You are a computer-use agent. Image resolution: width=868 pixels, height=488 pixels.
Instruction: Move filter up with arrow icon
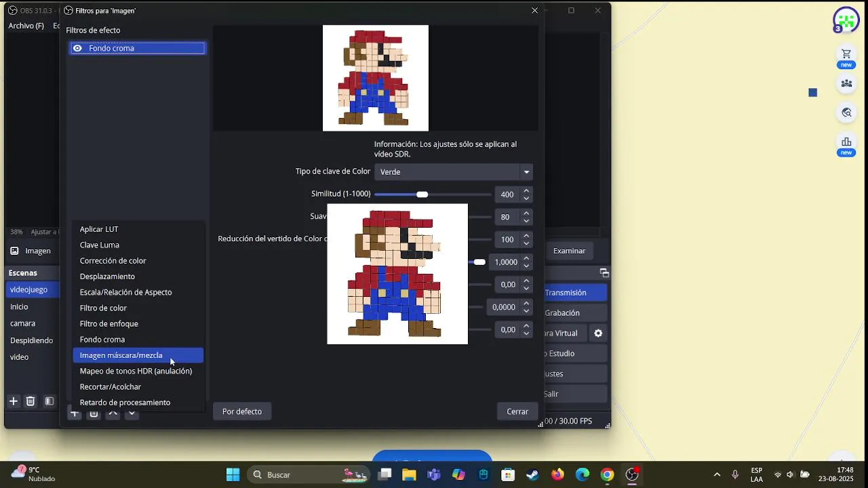pos(113,413)
